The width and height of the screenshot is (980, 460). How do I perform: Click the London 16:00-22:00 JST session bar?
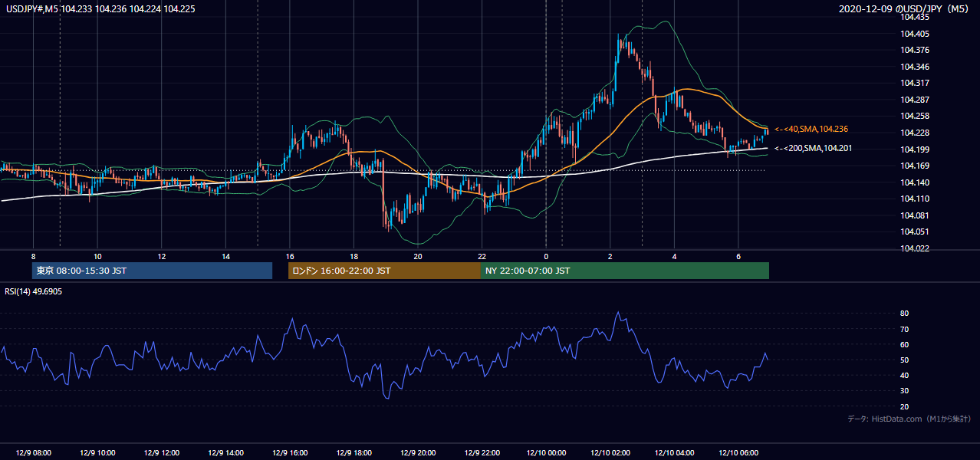click(x=384, y=271)
